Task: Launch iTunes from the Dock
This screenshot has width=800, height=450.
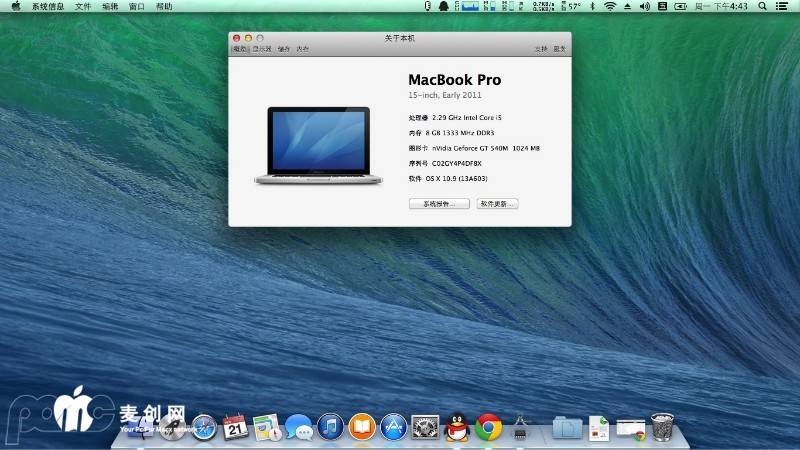Action: pos(330,428)
